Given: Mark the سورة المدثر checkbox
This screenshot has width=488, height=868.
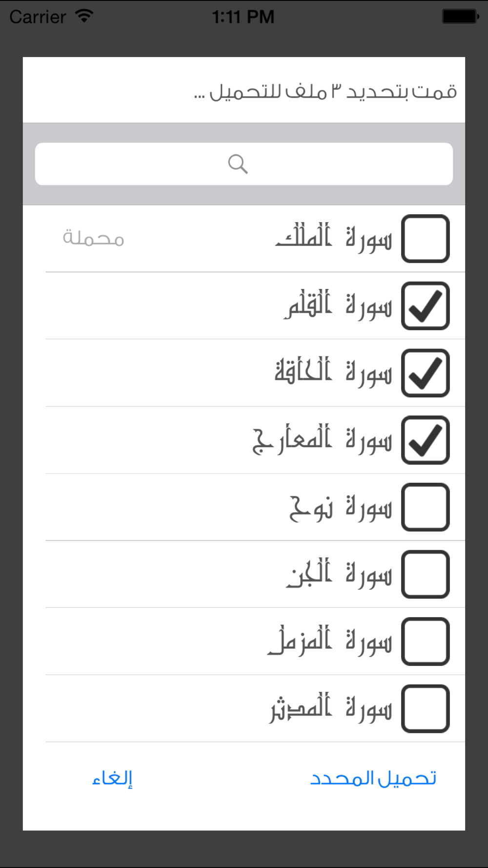Looking at the screenshot, I should 425,708.
